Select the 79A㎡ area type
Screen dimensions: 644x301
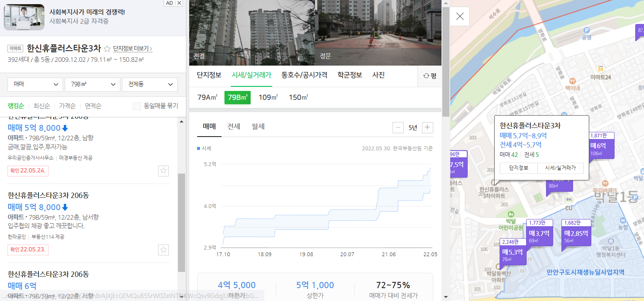(207, 98)
